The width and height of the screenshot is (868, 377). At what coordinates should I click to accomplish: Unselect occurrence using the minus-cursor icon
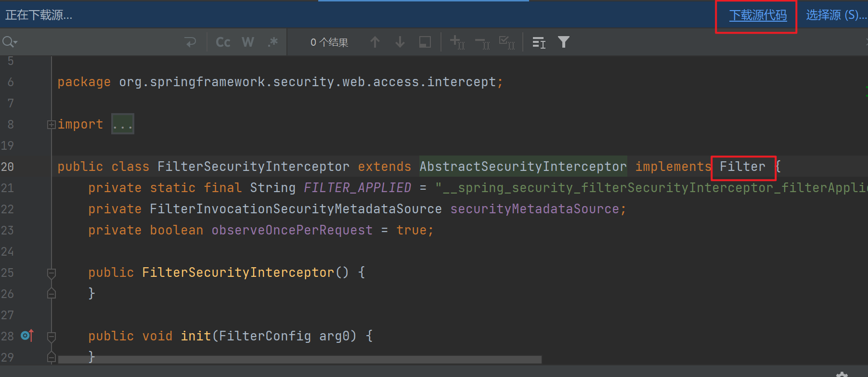pos(482,43)
